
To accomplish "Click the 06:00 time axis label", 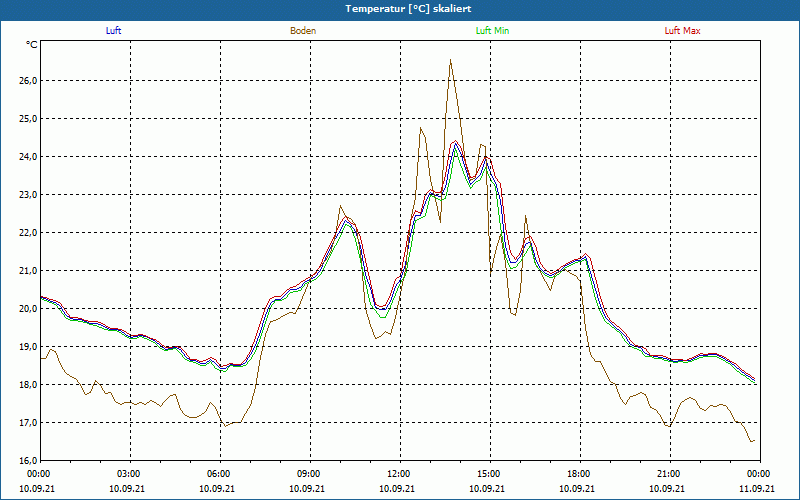I will point(220,474).
